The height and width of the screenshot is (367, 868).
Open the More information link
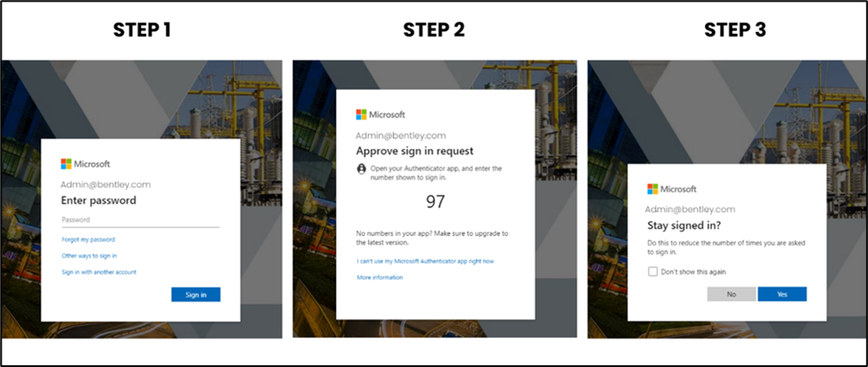[x=380, y=277]
